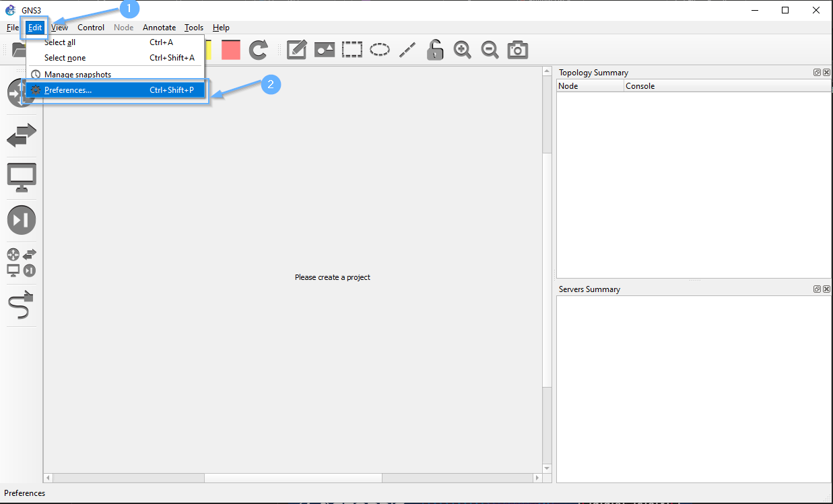Select the draw rectangle tool
The width and height of the screenshot is (833, 504).
click(352, 50)
